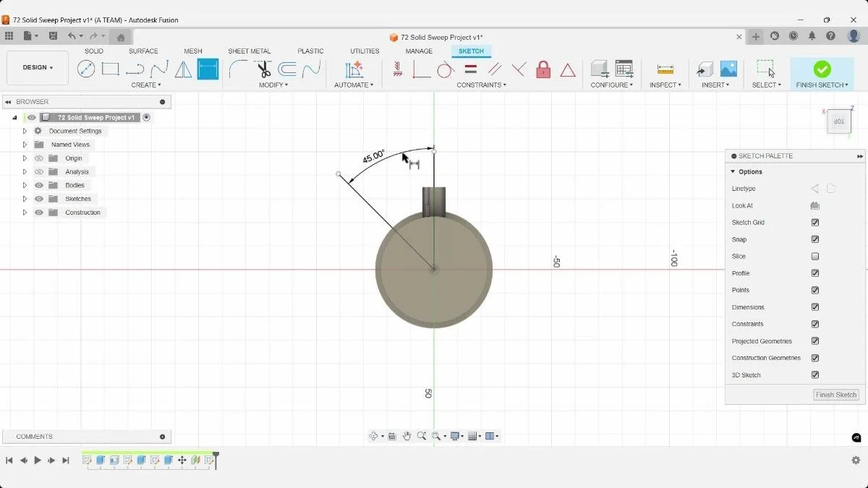This screenshot has height=488, width=868.
Task: Open the Change Parameters table icon
Action: [x=624, y=69]
